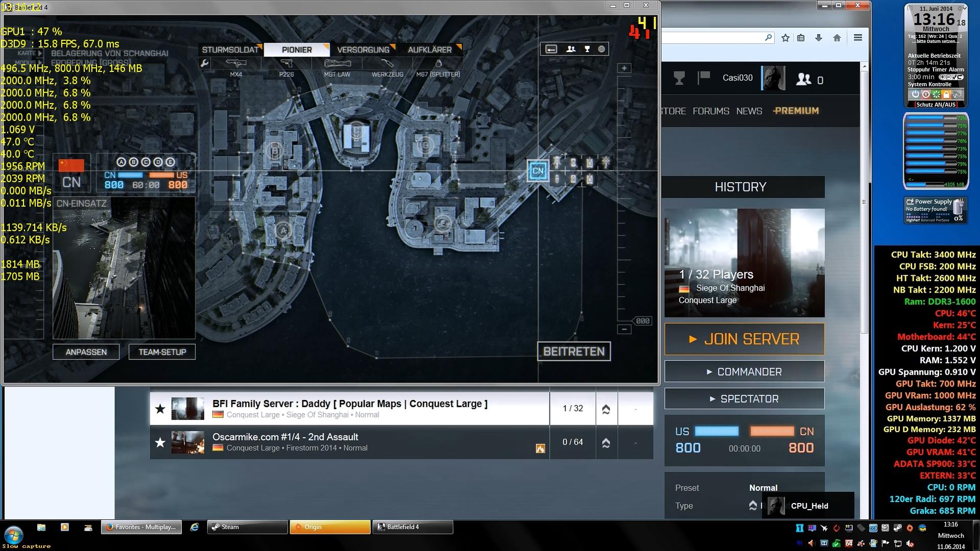
Task: Choose the M67 (Splitter) grenade slot
Action: tap(438, 67)
